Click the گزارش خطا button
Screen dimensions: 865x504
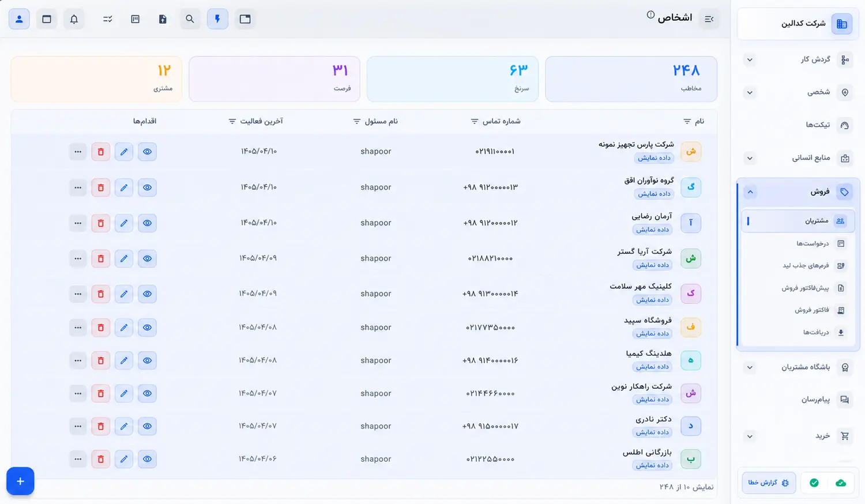coord(769,483)
